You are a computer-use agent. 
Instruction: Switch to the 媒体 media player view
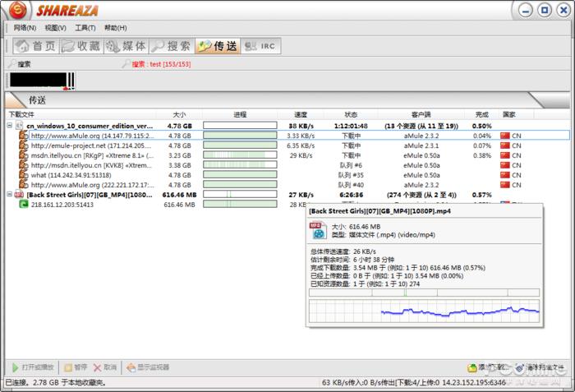click(x=126, y=46)
